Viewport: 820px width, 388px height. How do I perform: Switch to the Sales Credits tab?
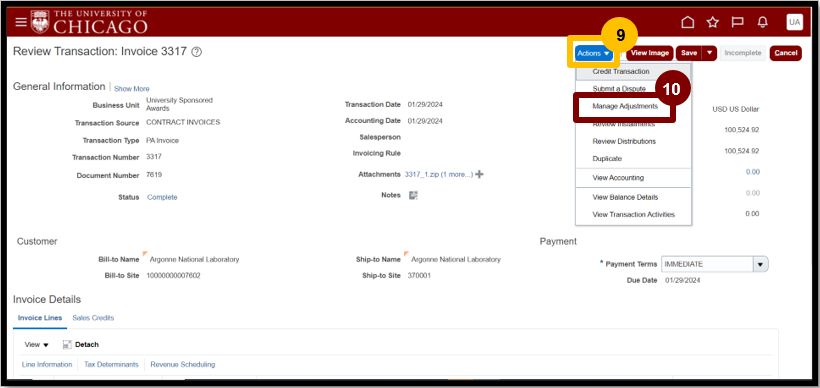point(93,317)
